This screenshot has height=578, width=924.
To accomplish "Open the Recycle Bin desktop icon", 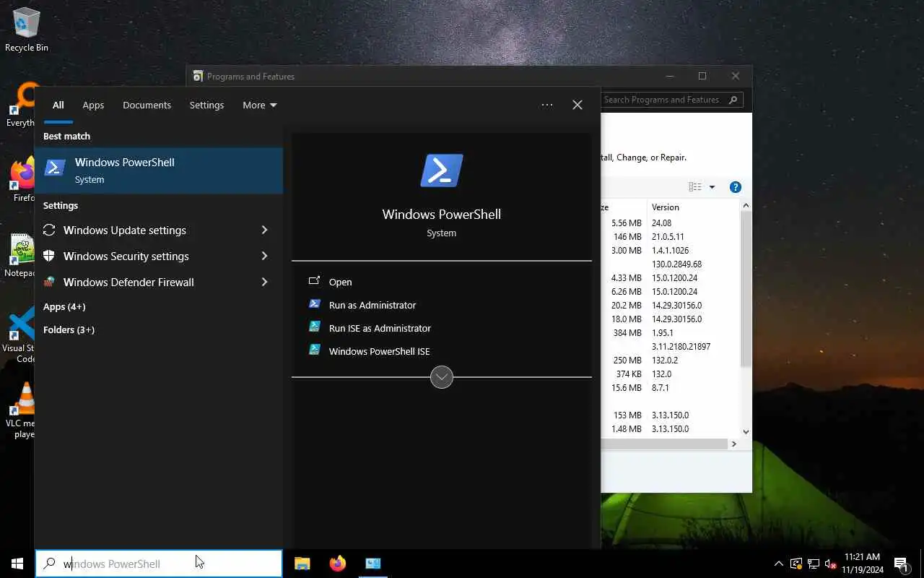I will pos(27,29).
